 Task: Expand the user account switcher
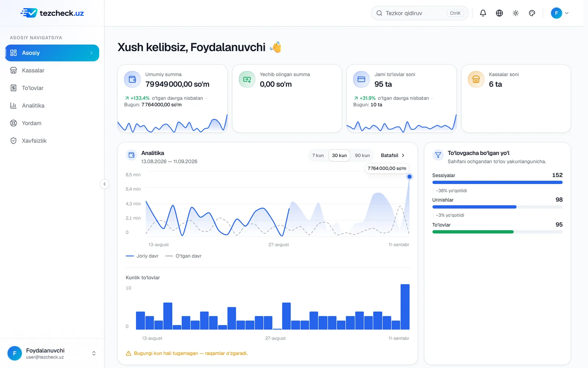(x=52, y=353)
